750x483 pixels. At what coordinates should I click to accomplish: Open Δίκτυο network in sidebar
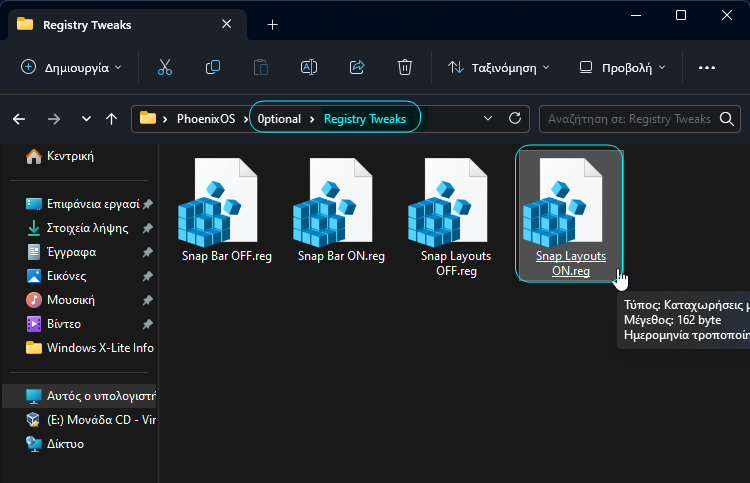(x=55, y=444)
